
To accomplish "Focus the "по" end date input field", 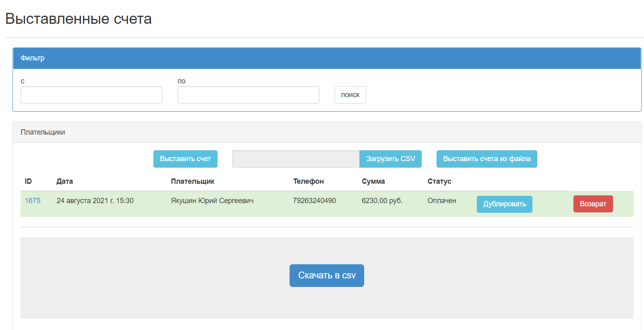I will (x=248, y=95).
